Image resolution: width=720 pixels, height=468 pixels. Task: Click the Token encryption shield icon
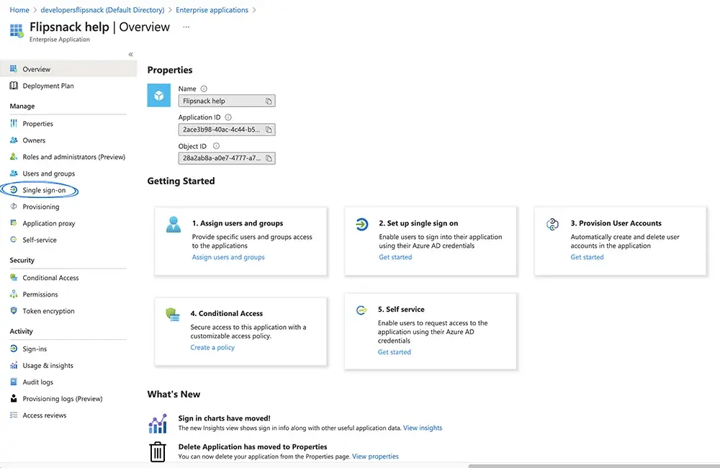[x=14, y=310]
